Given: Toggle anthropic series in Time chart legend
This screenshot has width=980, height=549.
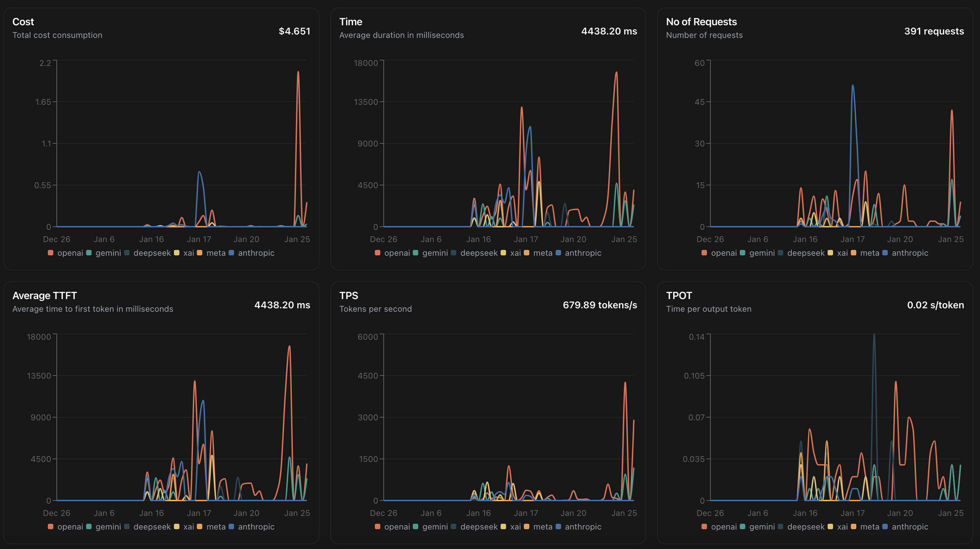Looking at the screenshot, I should click(x=578, y=253).
